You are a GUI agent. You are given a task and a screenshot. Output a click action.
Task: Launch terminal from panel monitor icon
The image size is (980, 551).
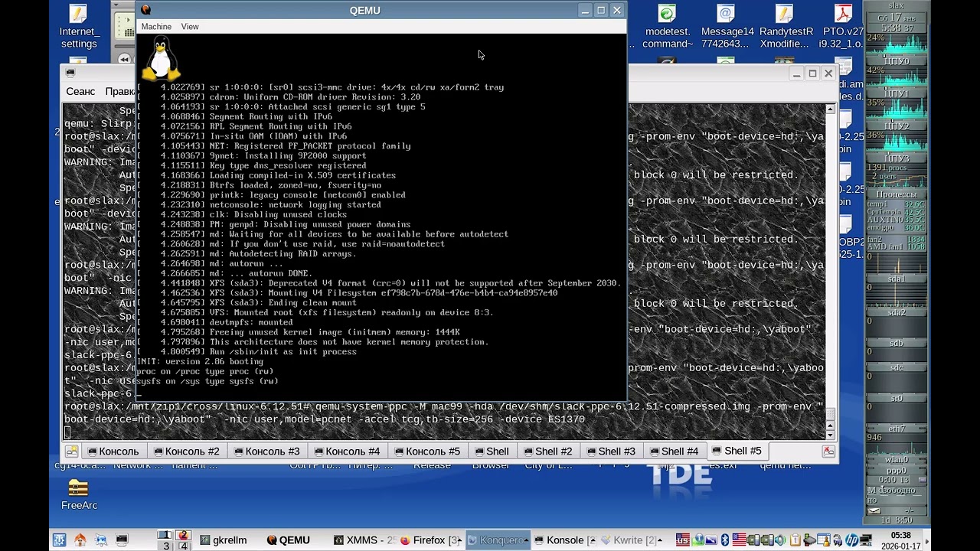click(x=122, y=540)
